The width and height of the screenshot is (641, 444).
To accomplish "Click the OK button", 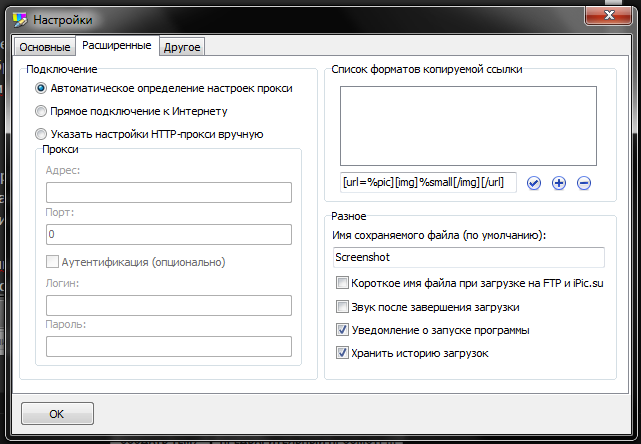I will (x=57, y=414).
